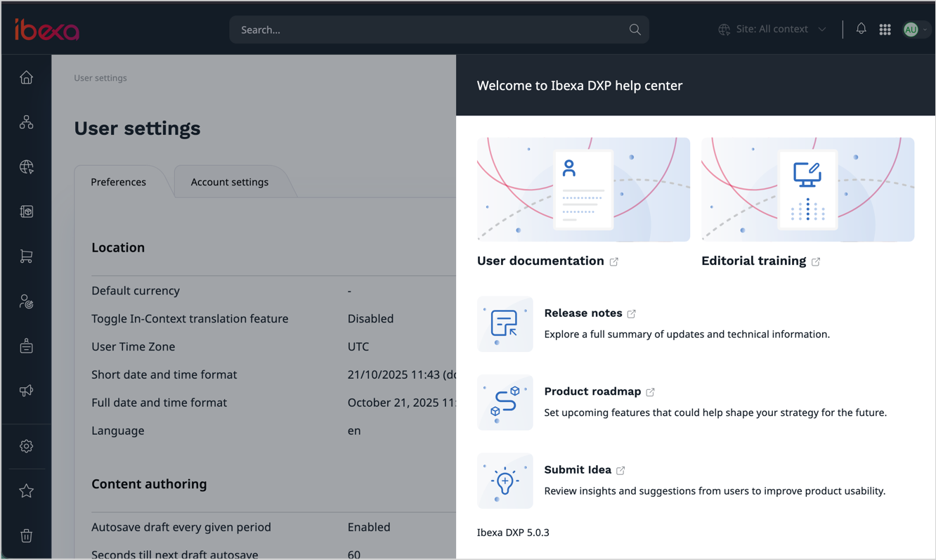This screenshot has width=936, height=560.
Task: Expand the Site: All context dropdown
Action: 772,30
